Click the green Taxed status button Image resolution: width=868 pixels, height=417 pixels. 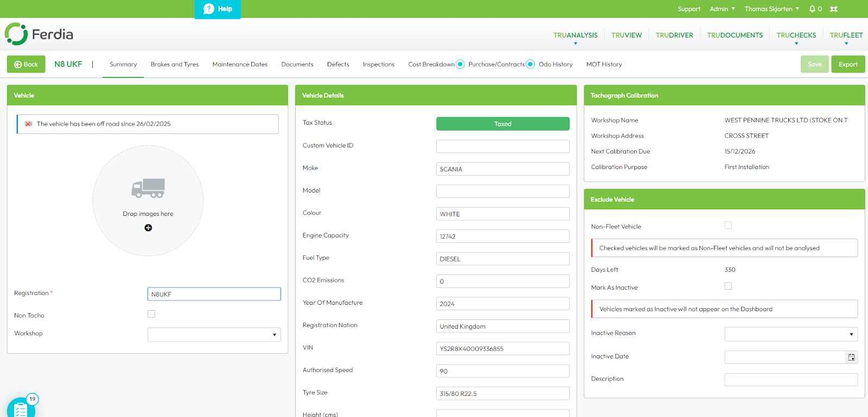(x=503, y=124)
